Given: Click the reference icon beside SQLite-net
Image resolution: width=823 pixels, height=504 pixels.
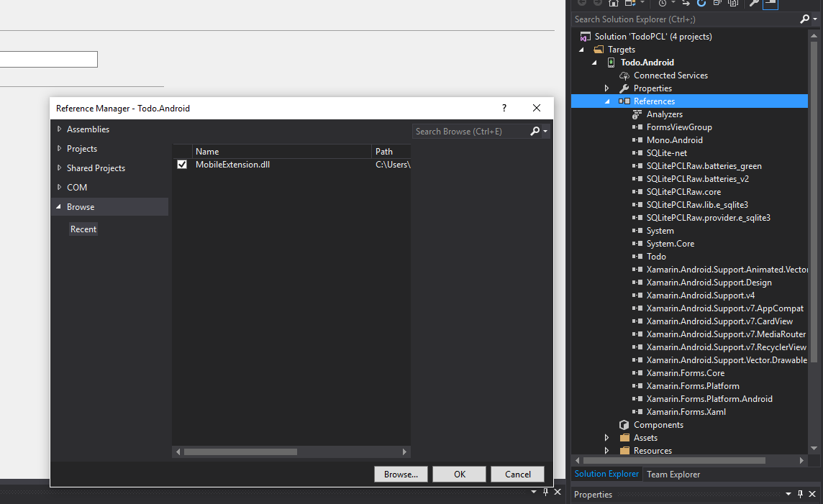Looking at the screenshot, I should (x=637, y=153).
